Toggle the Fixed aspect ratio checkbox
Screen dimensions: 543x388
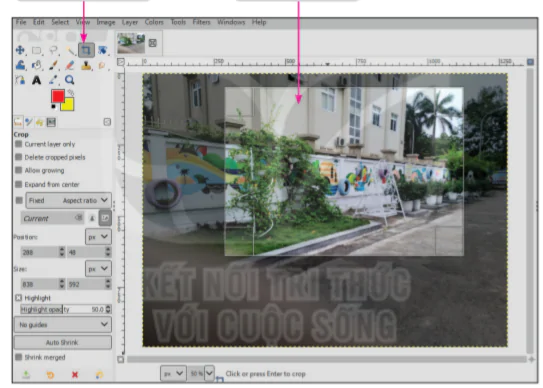[x=19, y=201]
